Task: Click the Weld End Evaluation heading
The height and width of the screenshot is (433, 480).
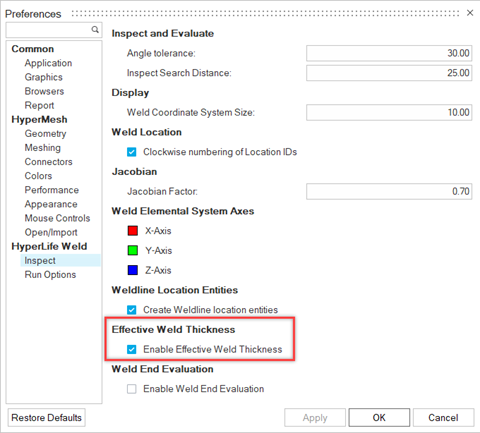Action: click(162, 369)
